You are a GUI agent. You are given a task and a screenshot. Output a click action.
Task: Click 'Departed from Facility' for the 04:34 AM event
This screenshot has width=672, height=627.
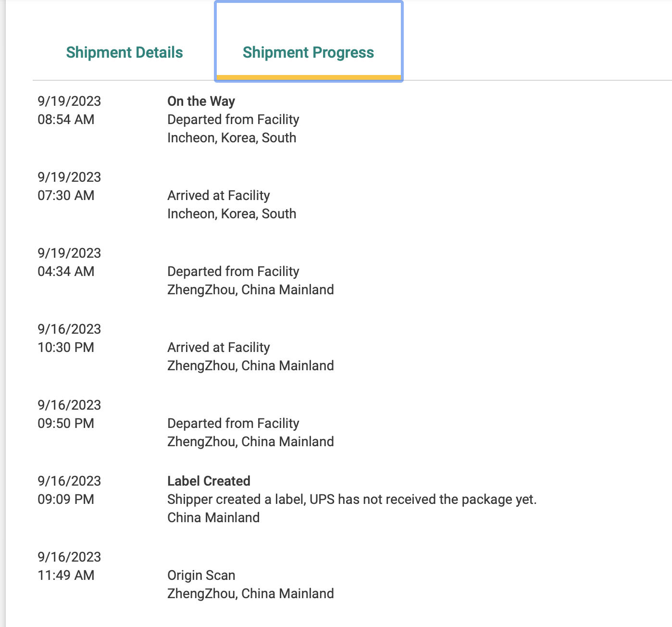[x=233, y=272]
